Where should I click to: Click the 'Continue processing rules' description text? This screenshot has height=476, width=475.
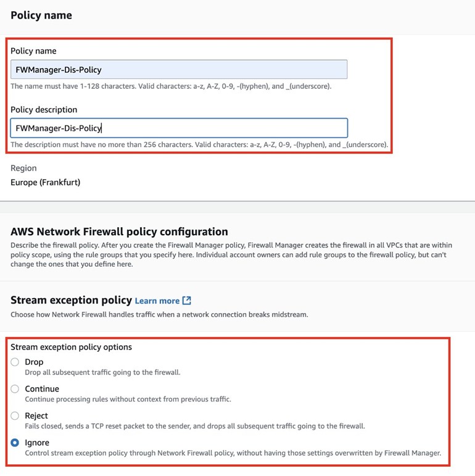click(x=128, y=399)
